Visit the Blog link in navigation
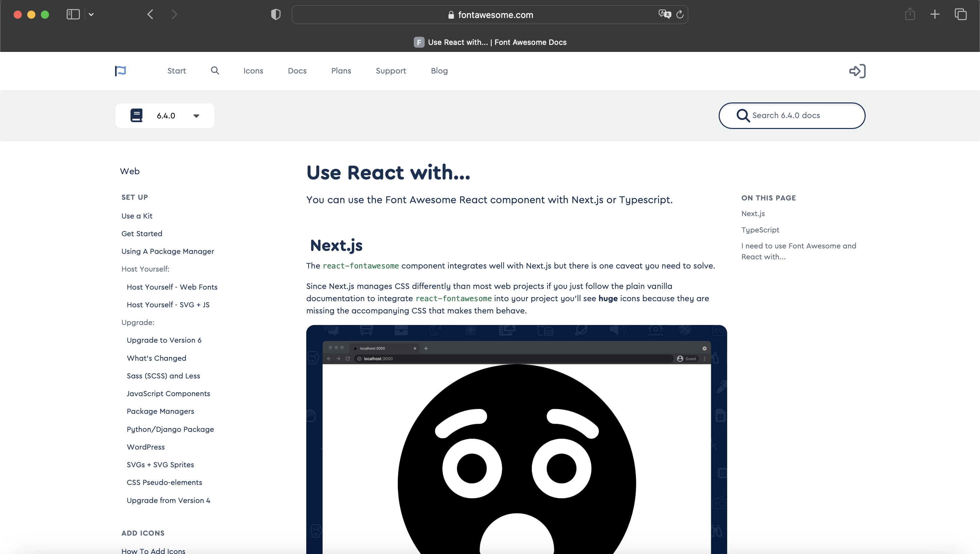The height and width of the screenshot is (554, 980). (x=439, y=71)
